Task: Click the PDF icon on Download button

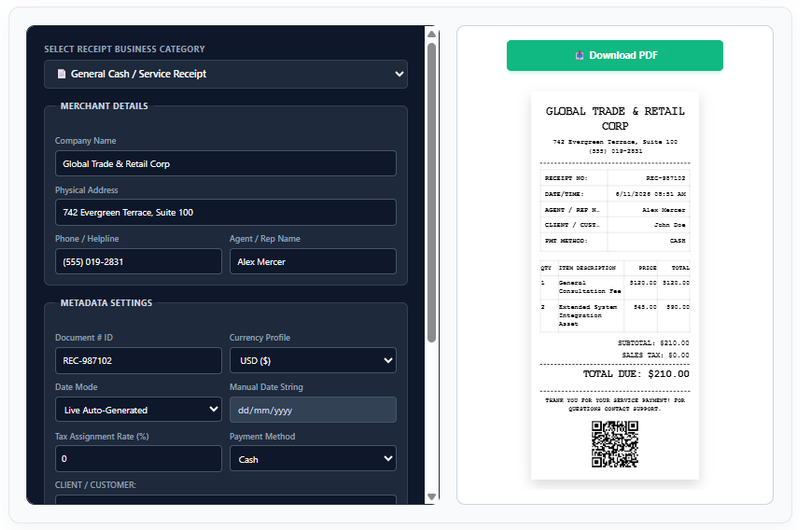Action: 580,55
